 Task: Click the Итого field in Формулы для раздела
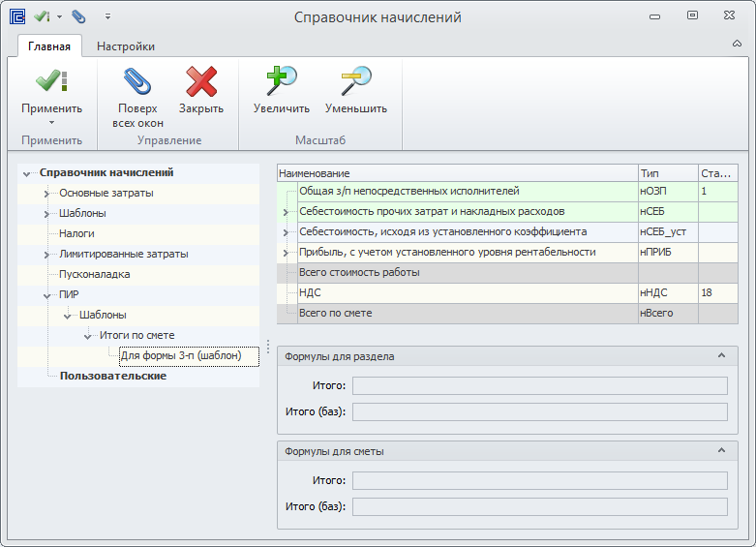pyautogui.click(x=539, y=386)
